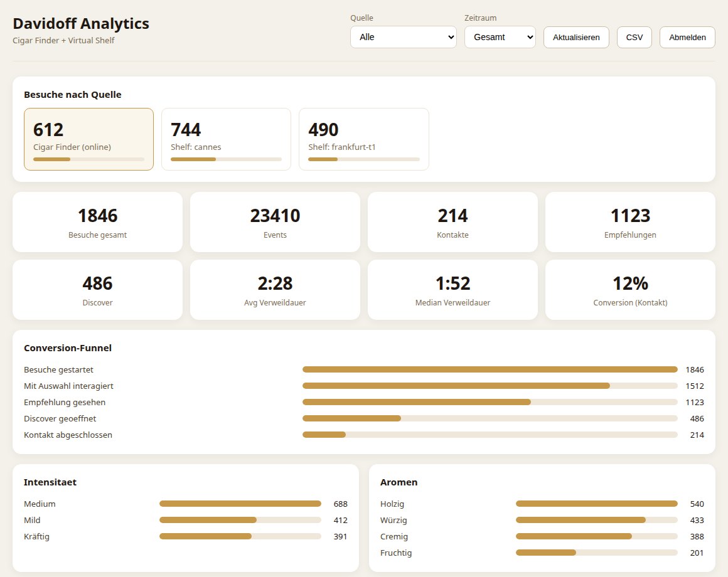Click the intensity value 391
This screenshot has width=728, height=577.
tap(340, 536)
